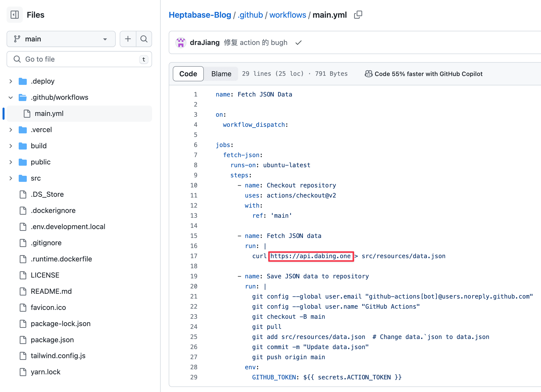541x392 pixels.
Task: Open the workflows breadcrumb link
Action: (287, 15)
